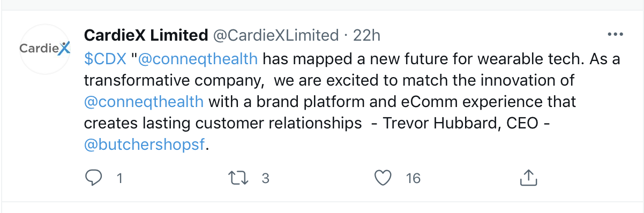Click 'creates lasting customer relationships' text

[223, 123]
